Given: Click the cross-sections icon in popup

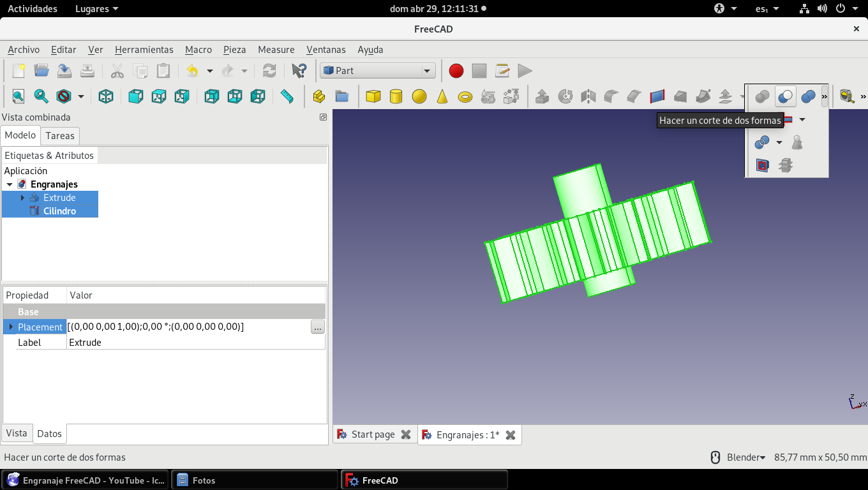Looking at the screenshot, I should click(786, 165).
